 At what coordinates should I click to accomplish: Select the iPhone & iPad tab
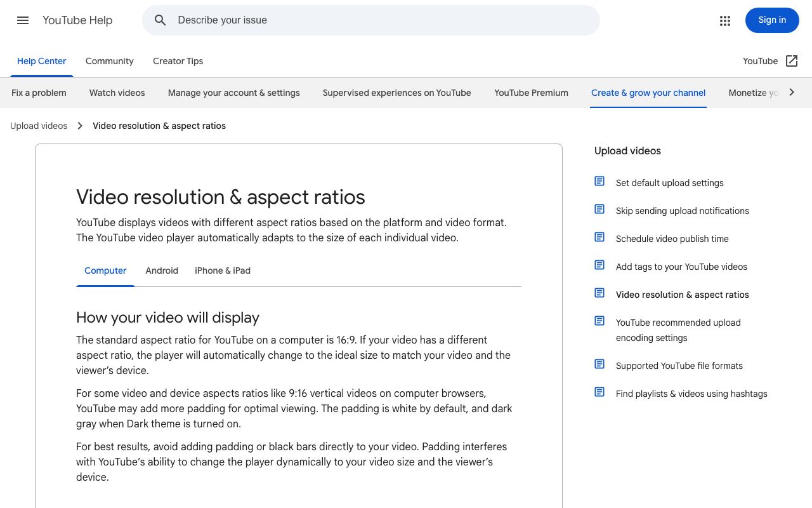[223, 271]
